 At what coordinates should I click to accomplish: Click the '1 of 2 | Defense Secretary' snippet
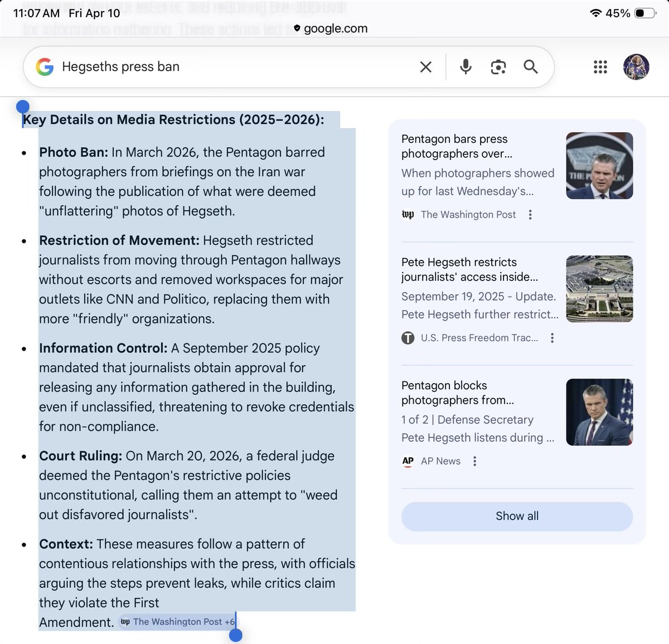(x=467, y=420)
